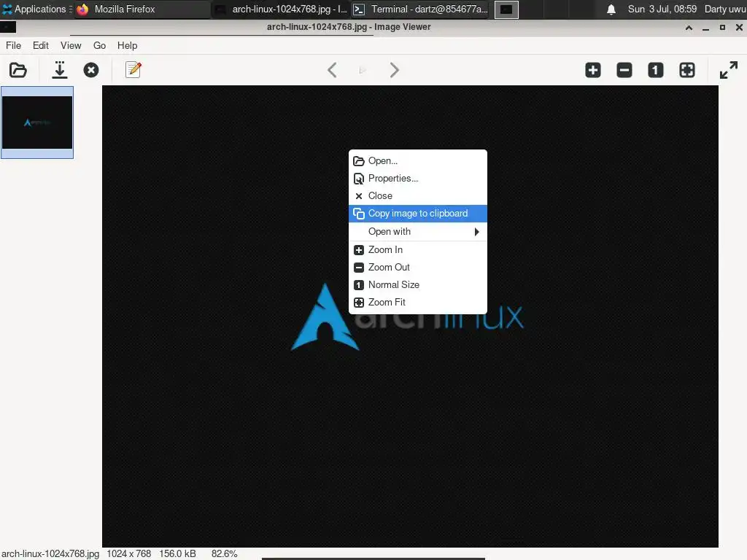Open the Edit menu
The width and height of the screenshot is (747, 560).
tap(41, 45)
